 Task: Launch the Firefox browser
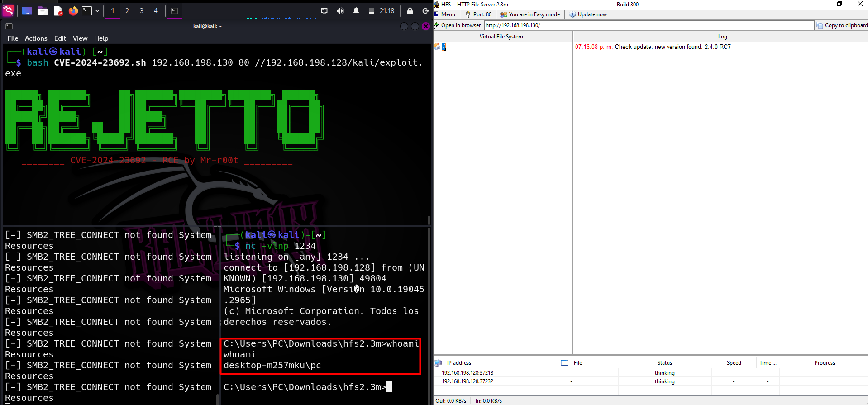click(73, 11)
